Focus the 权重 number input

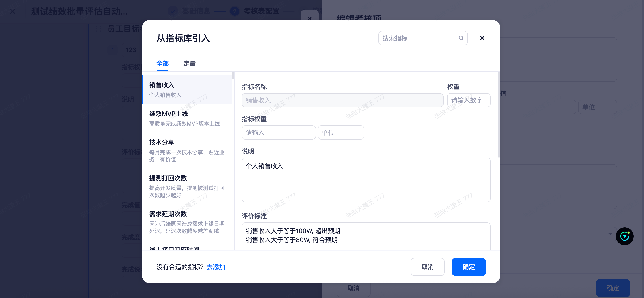point(468,100)
